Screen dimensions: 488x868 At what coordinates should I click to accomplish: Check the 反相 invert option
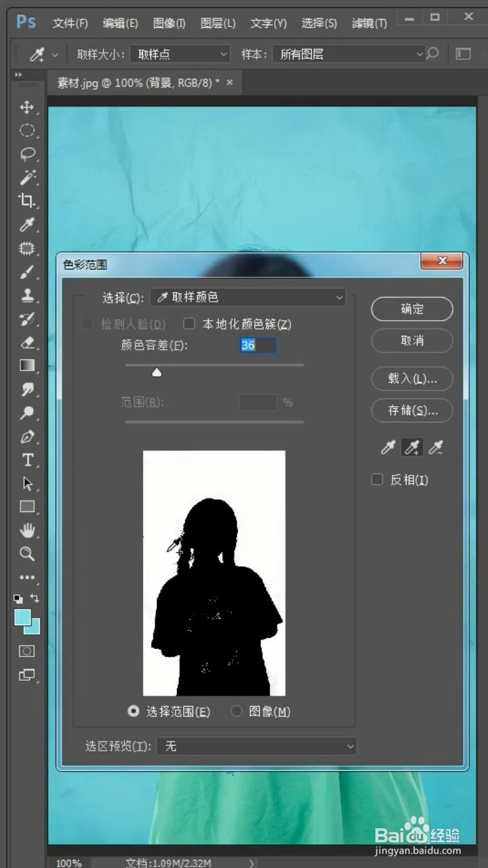(x=378, y=480)
